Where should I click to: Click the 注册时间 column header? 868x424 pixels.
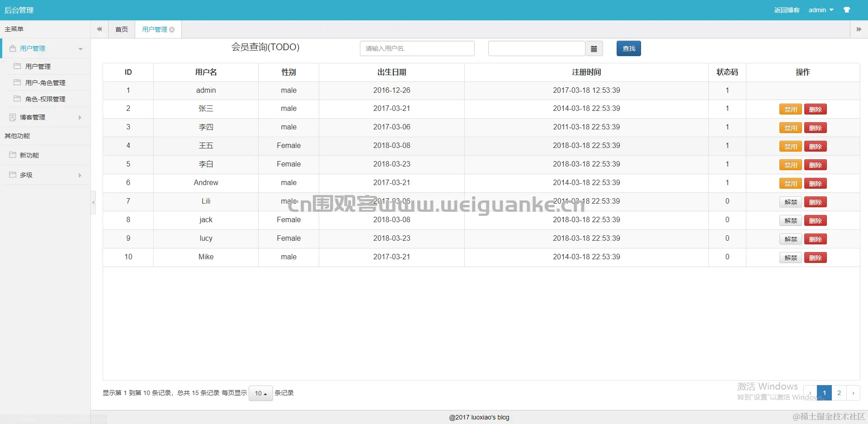pos(586,72)
